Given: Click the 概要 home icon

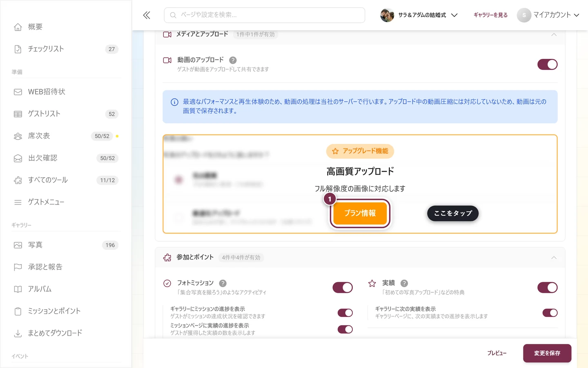Looking at the screenshot, I should pos(18,27).
